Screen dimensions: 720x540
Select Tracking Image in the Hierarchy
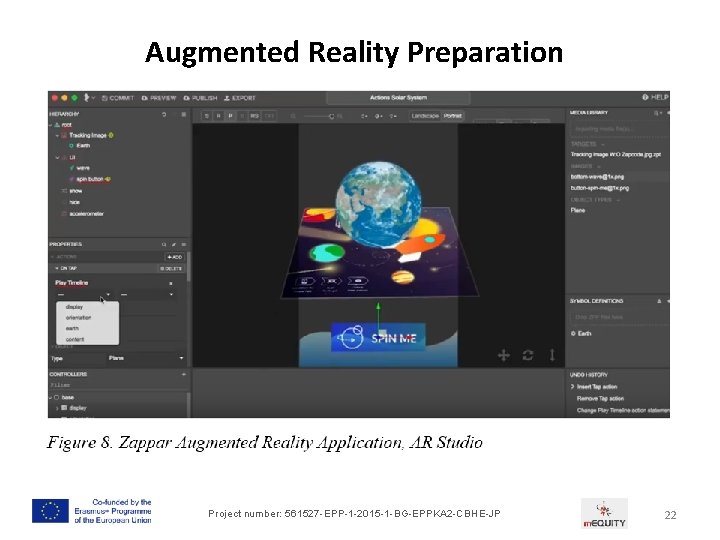(88, 135)
